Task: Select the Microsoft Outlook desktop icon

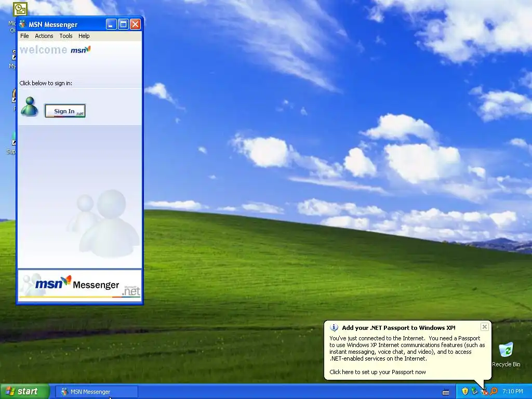Action: 19,9
